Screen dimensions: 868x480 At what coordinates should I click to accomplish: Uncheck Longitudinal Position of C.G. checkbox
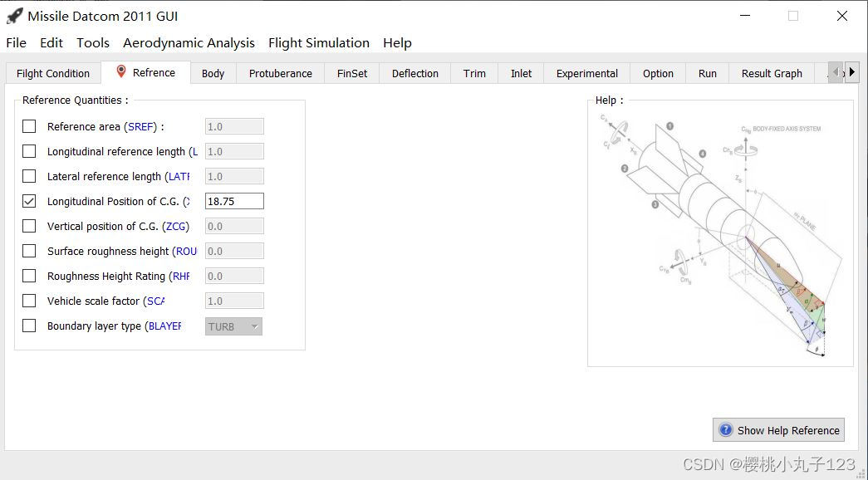click(29, 201)
